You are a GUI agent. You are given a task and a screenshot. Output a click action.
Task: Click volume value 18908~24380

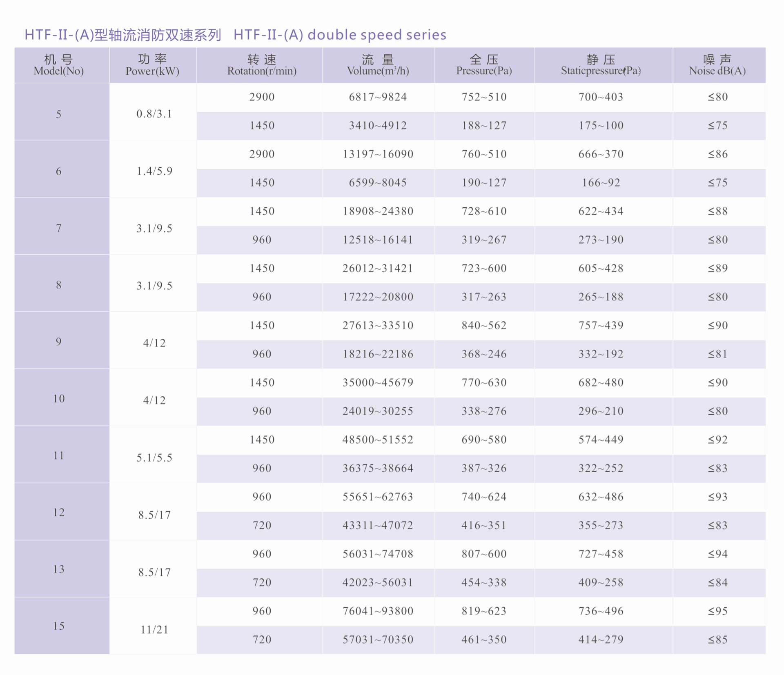pyautogui.click(x=378, y=211)
